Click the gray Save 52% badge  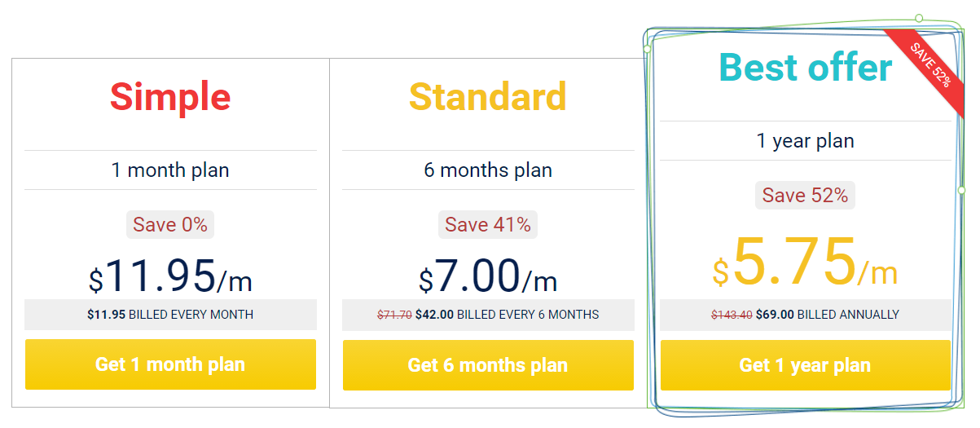tap(805, 195)
